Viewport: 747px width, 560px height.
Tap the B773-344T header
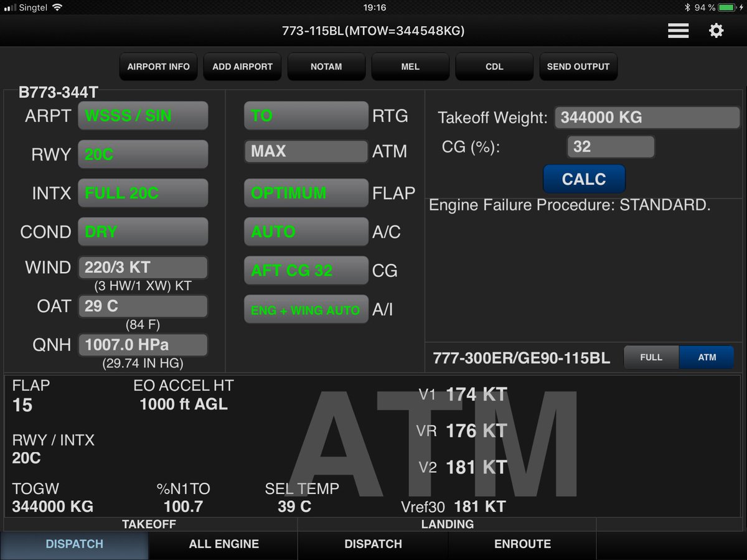[x=59, y=93]
